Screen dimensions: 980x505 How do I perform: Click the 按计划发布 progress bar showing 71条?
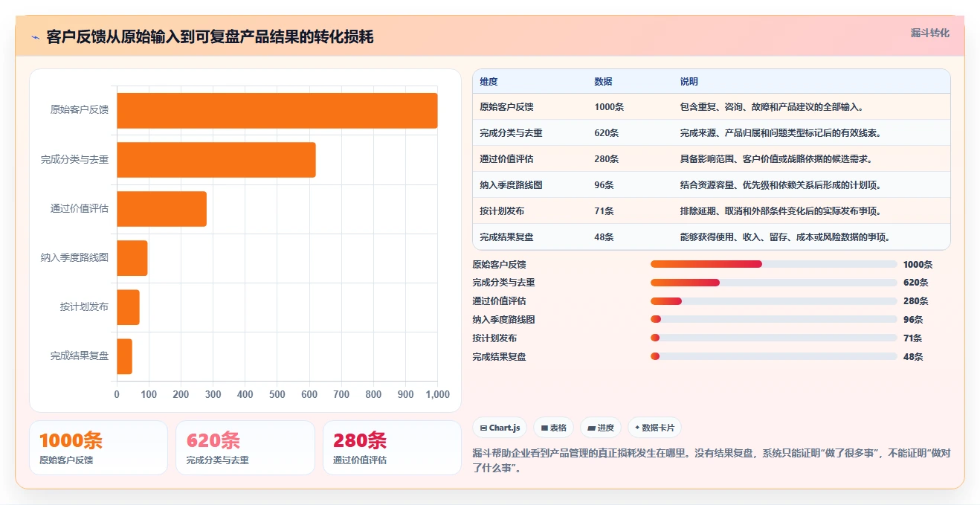click(773, 338)
